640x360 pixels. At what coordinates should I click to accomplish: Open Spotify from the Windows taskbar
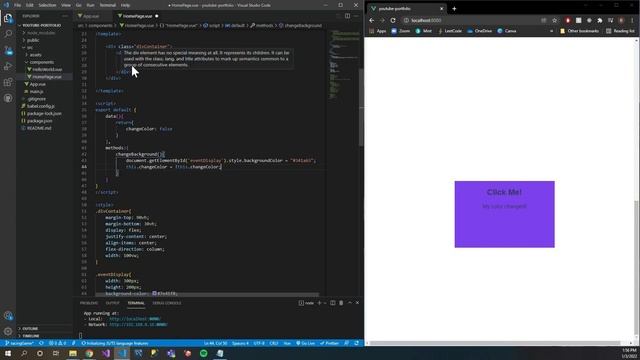pyautogui.click(x=204, y=353)
